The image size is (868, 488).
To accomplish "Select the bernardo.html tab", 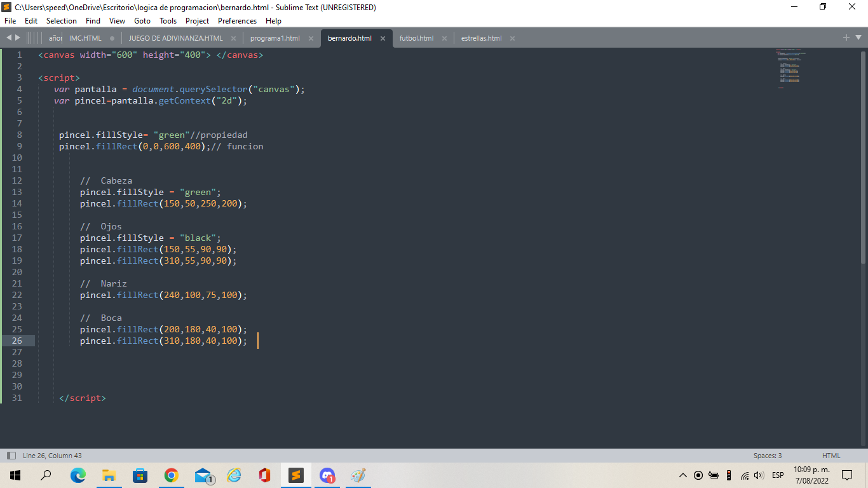I will pyautogui.click(x=349, y=38).
